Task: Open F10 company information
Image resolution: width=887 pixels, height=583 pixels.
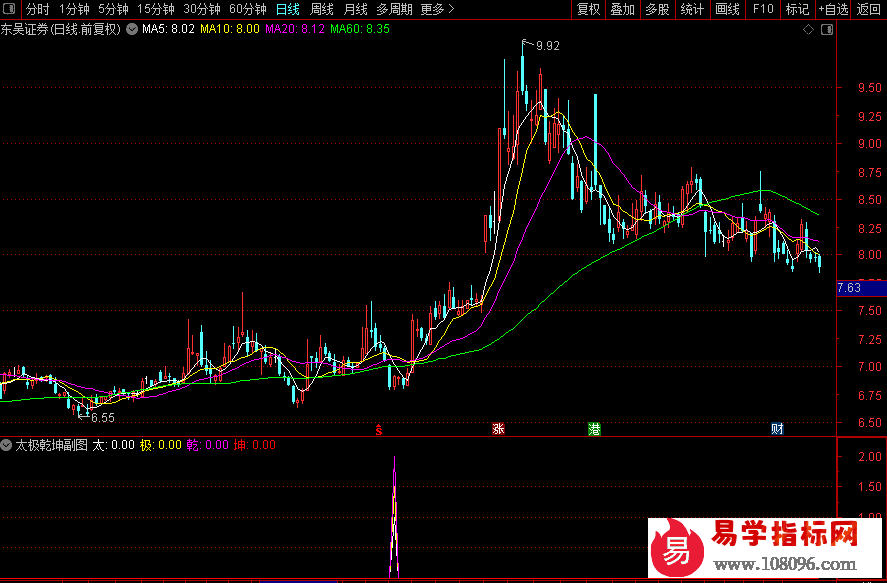Action: (763, 9)
